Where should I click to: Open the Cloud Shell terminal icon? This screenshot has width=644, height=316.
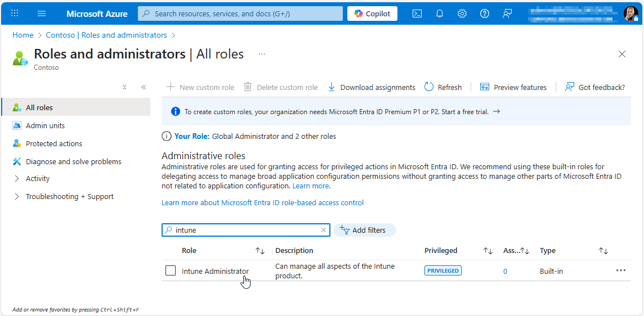[x=417, y=13]
